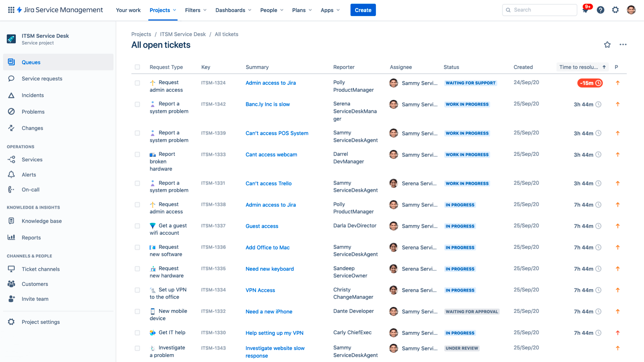Open the Filters dropdown in top nav
This screenshot has height=362, width=644.
196,10
